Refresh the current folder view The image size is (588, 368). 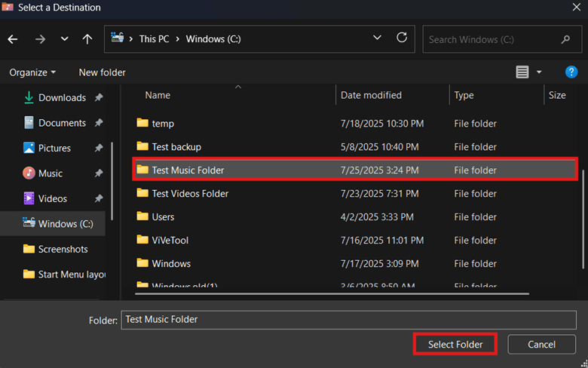coord(402,38)
